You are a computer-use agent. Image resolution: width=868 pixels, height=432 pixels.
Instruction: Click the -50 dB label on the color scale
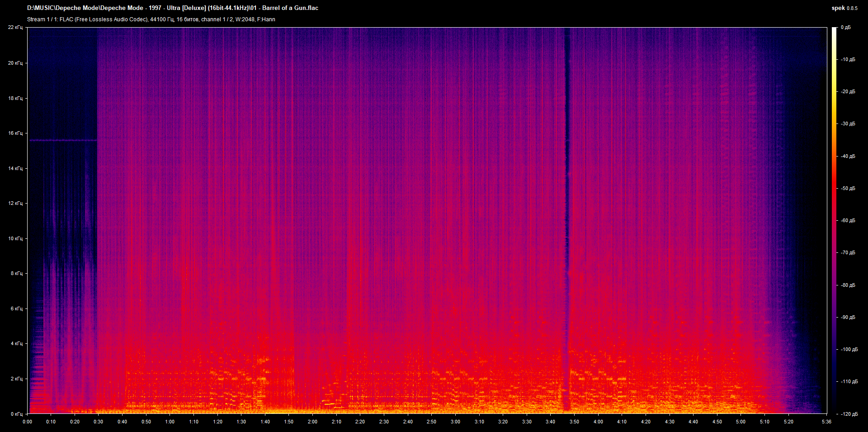coord(848,189)
